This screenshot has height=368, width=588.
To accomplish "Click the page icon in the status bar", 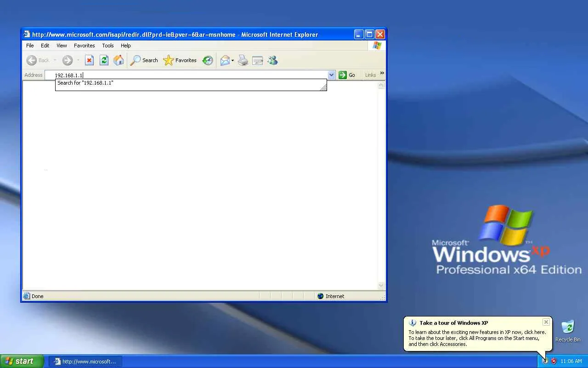I will [x=27, y=296].
